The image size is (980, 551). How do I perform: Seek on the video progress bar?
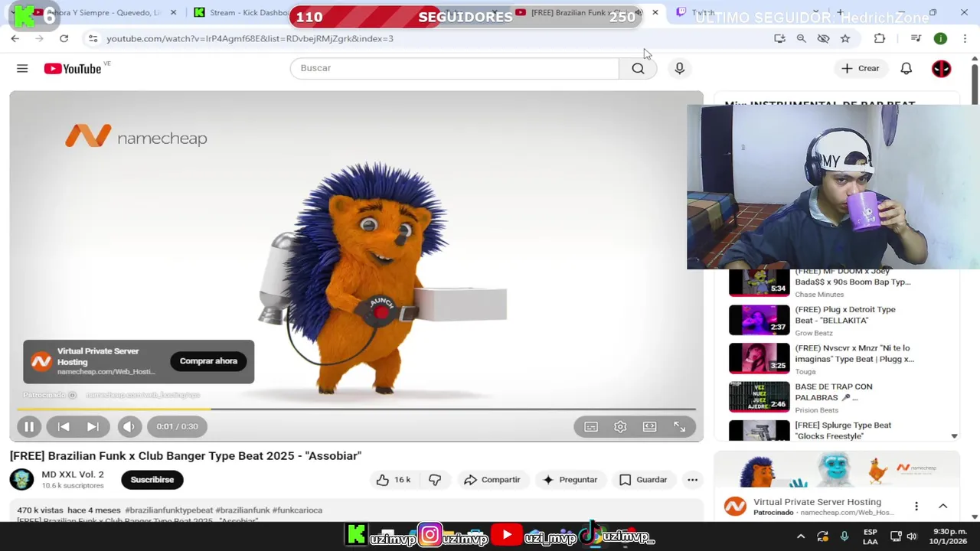pos(356,409)
